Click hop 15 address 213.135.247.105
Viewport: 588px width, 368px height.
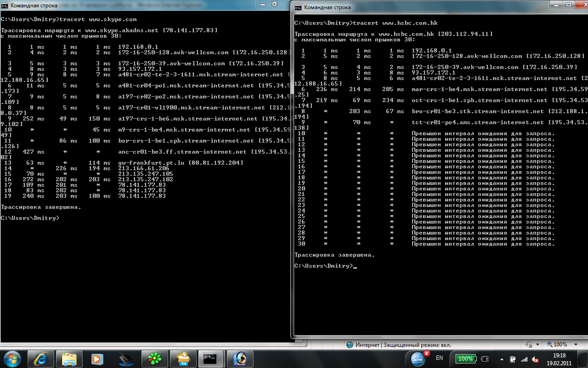click(146, 174)
